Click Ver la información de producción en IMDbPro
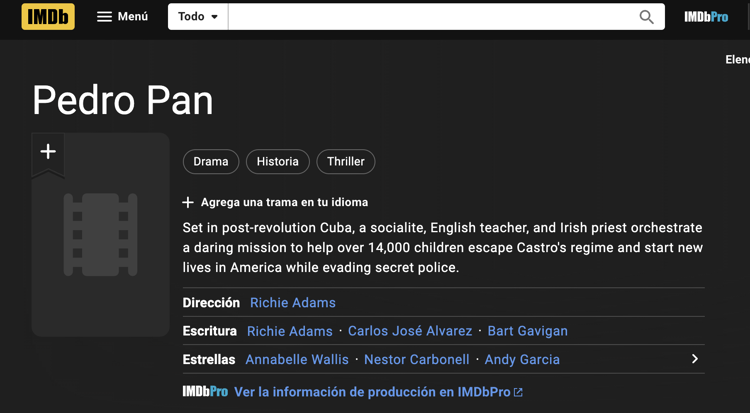The height and width of the screenshot is (413, 750). (372, 392)
